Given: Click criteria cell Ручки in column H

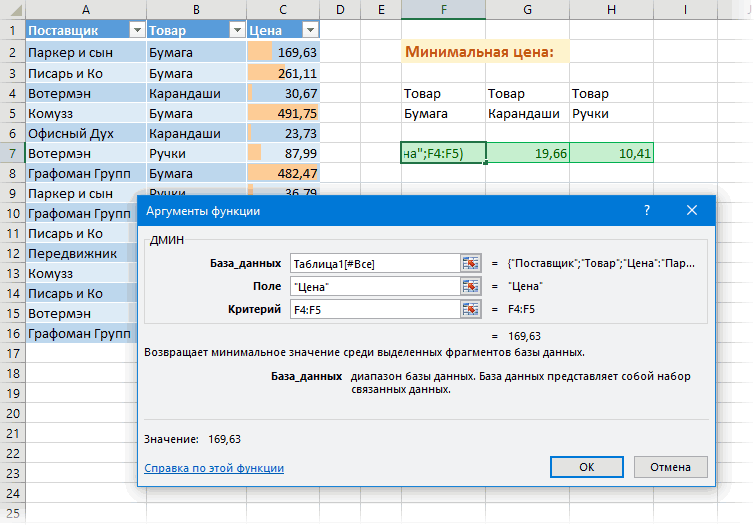Looking at the screenshot, I should tap(611, 113).
